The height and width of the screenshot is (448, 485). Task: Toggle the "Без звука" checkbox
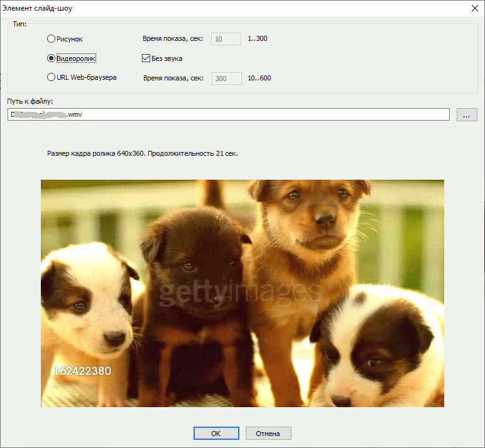click(146, 58)
